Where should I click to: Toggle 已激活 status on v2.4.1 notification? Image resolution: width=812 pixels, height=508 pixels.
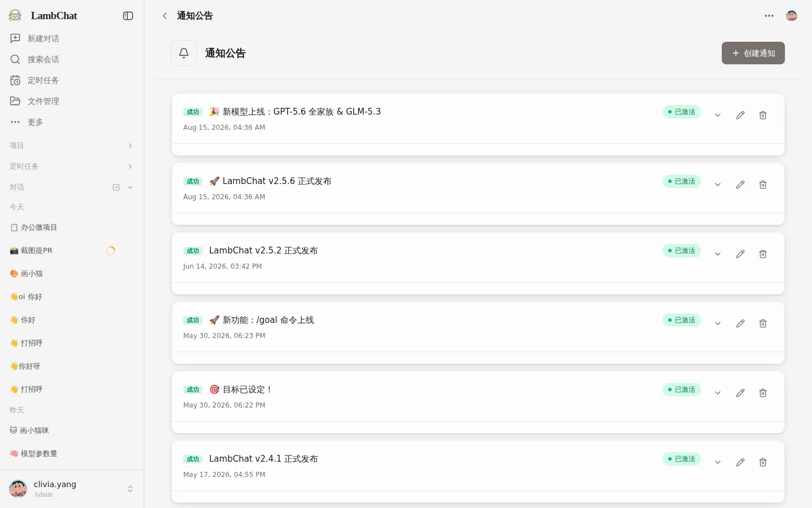pos(682,459)
